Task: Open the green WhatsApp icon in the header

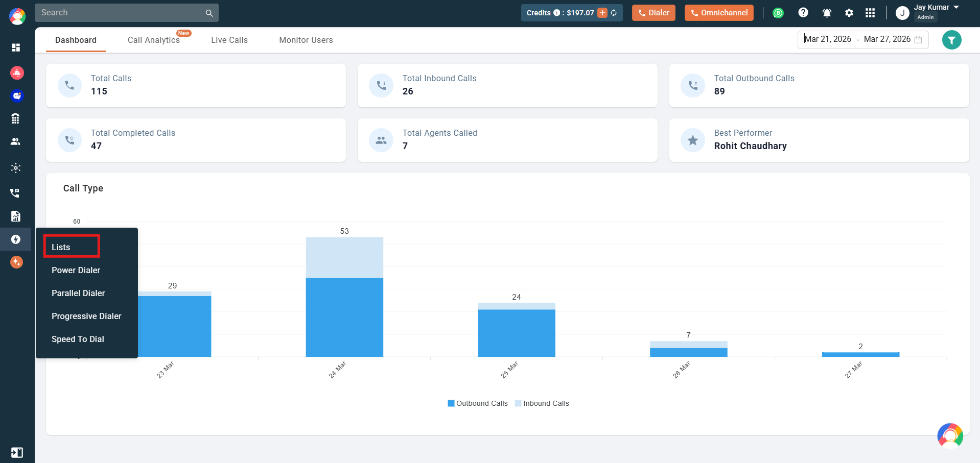Action: (778, 13)
